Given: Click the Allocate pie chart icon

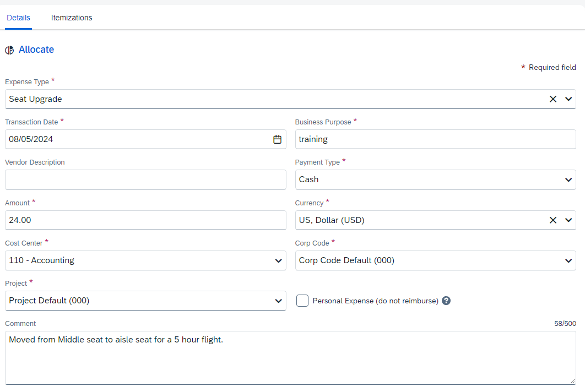Looking at the screenshot, I should 9,50.
